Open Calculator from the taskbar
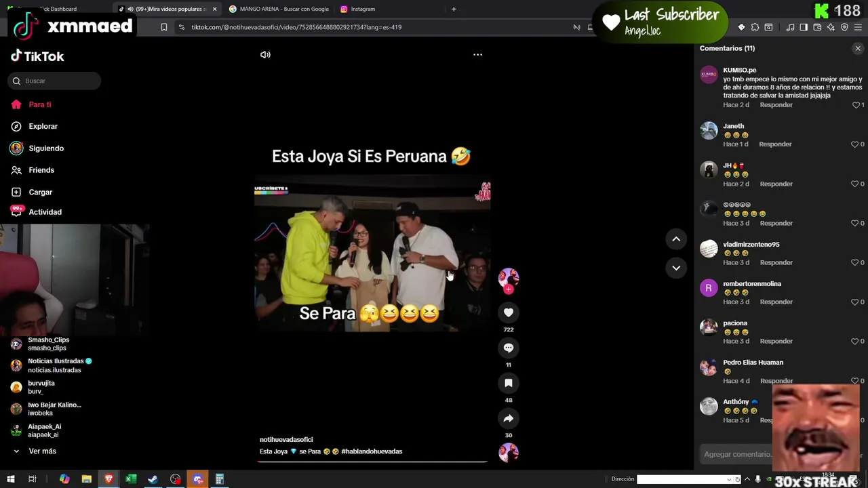This screenshot has width=868, height=488. [x=220, y=479]
